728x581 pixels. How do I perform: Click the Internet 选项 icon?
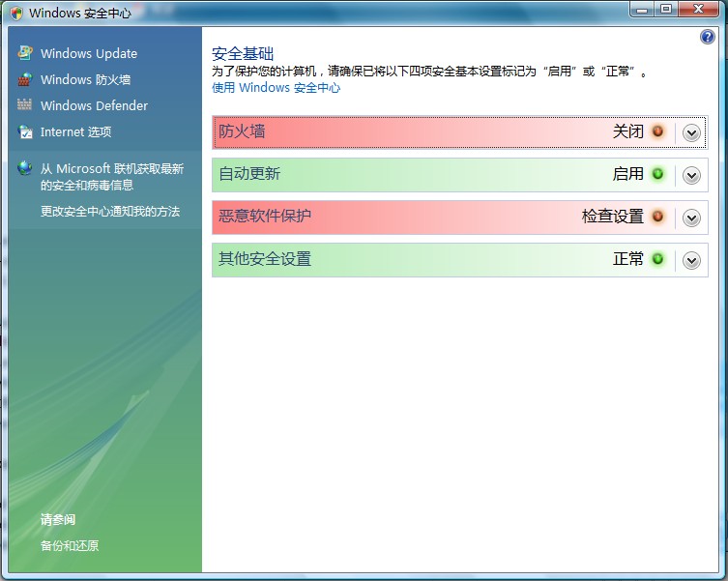(25, 131)
